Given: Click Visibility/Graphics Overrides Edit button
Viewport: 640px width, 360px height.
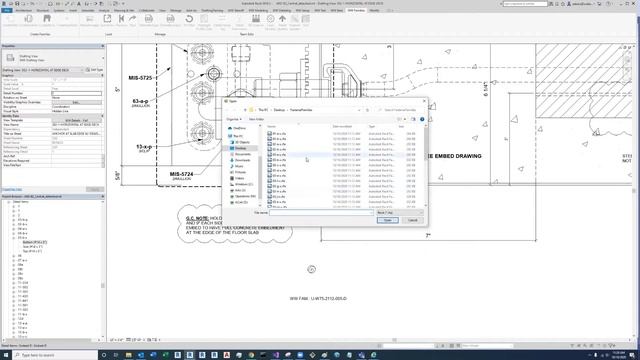Looking at the screenshot, I should [77, 102].
